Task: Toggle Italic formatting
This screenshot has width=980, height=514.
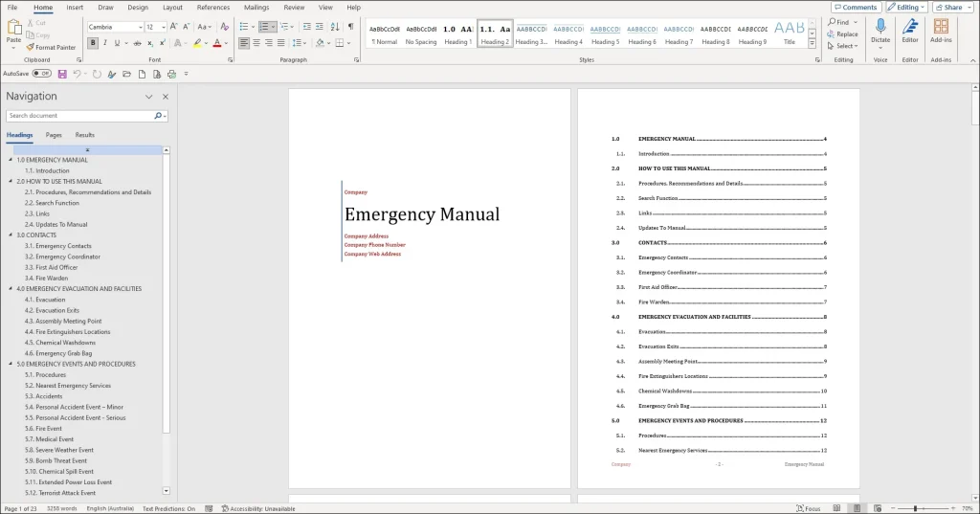Action: [x=105, y=43]
